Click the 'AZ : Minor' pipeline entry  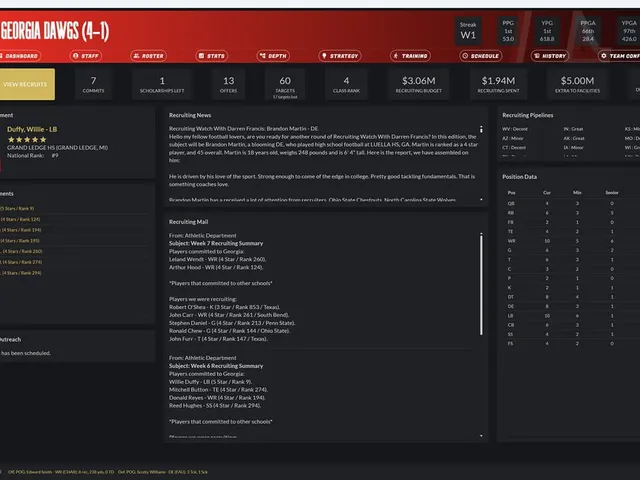513,138
